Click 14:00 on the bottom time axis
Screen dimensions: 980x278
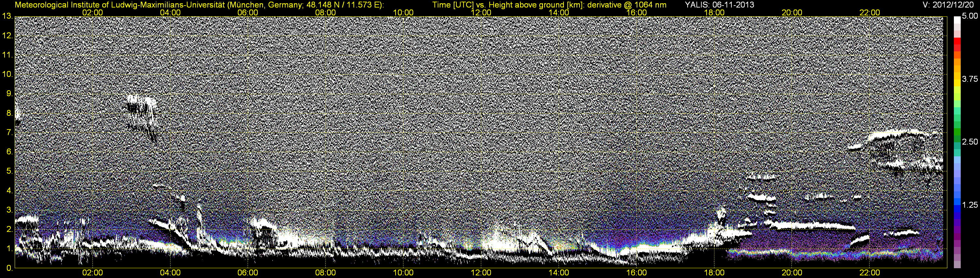coord(559,273)
